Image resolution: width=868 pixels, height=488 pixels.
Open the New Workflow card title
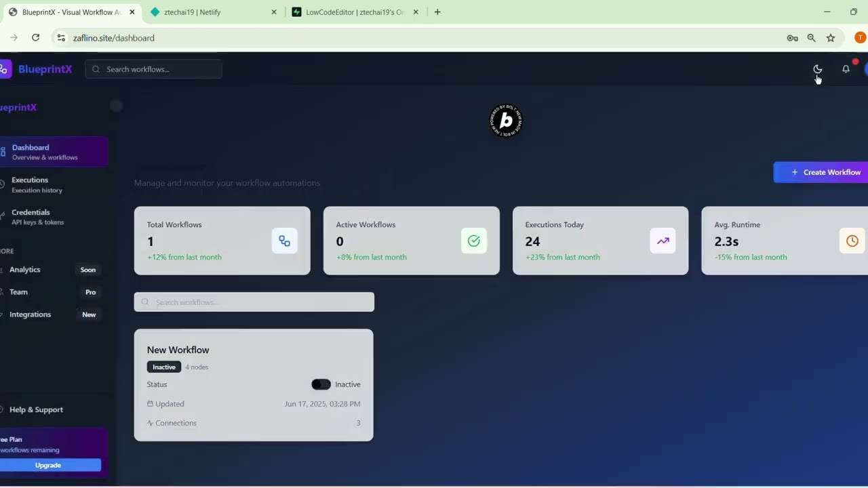coord(178,350)
